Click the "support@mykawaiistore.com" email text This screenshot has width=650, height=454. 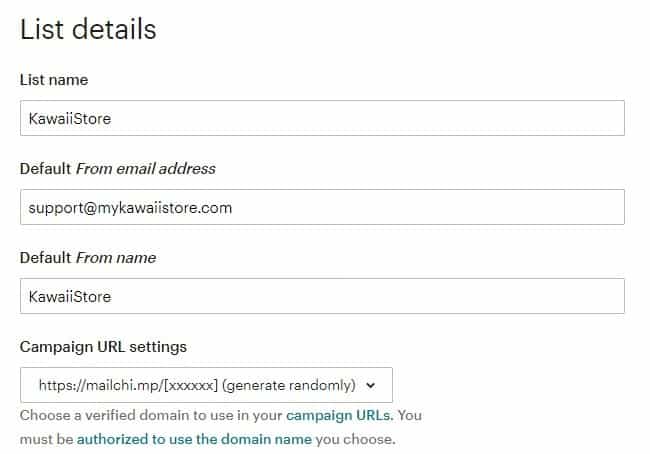tap(131, 207)
